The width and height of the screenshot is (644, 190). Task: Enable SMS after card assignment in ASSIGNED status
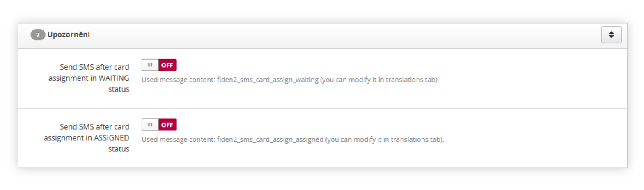[159, 125]
